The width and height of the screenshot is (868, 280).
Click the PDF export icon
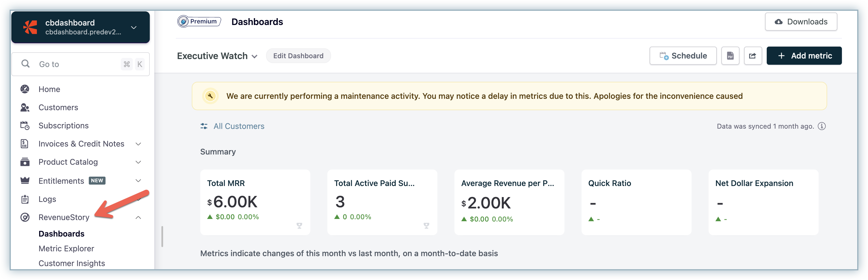[730, 56]
